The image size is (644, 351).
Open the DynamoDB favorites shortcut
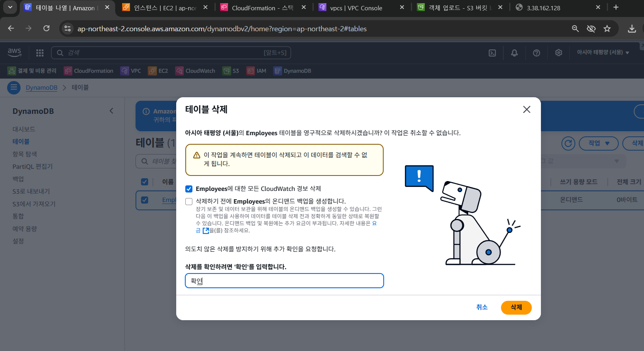coord(292,71)
